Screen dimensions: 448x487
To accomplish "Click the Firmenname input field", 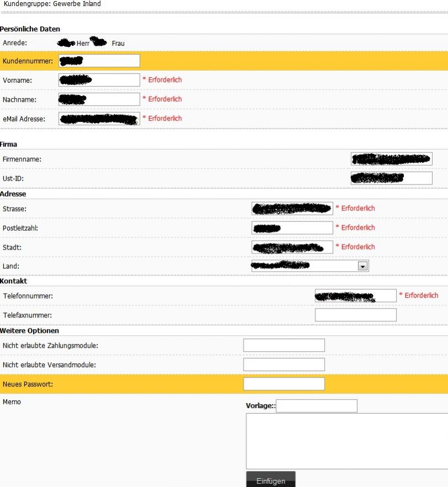I will [392, 159].
